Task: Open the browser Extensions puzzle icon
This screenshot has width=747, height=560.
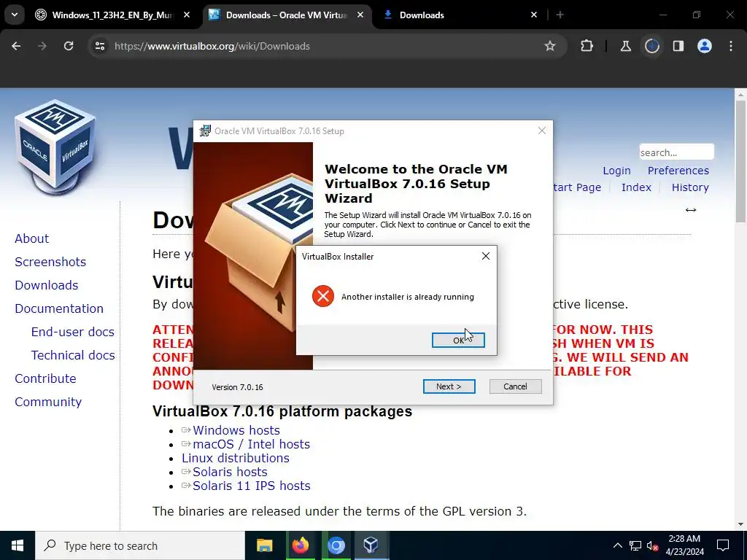Action: (587, 46)
